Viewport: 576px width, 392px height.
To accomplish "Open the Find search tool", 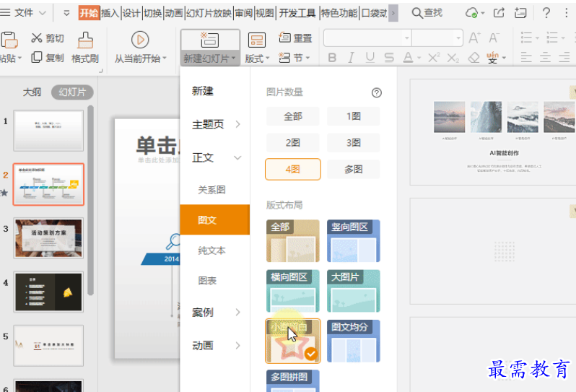I will 427,13.
